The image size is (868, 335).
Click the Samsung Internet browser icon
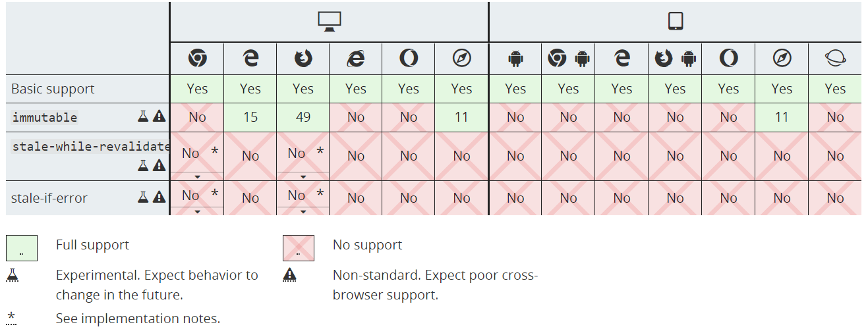coord(835,59)
